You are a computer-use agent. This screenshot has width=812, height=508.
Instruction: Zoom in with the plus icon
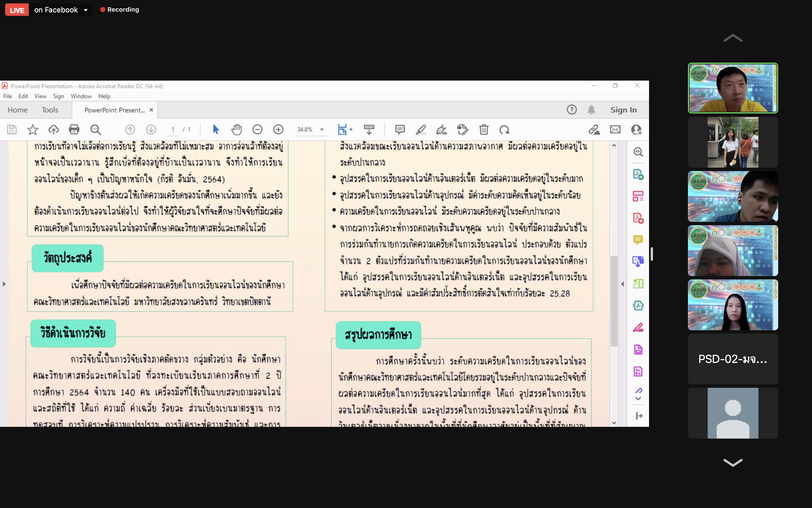pyautogui.click(x=278, y=130)
